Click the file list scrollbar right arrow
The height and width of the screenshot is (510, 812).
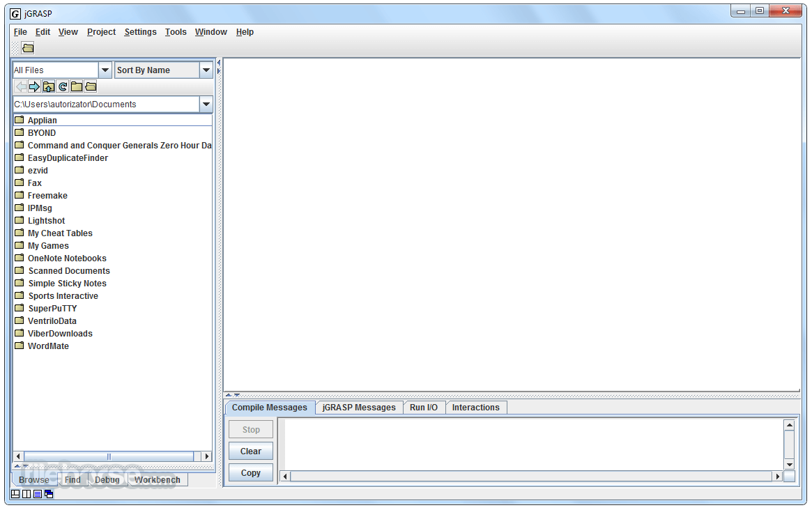pyautogui.click(x=207, y=456)
